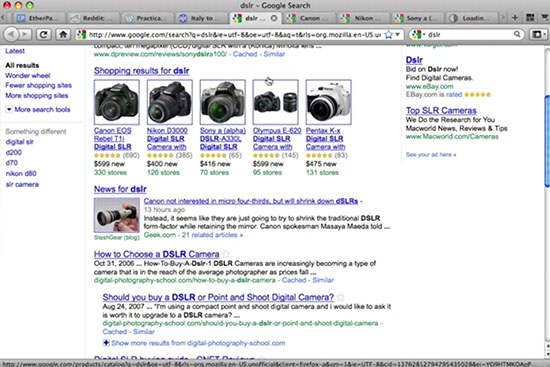Click the Nikon D3000 camera thumbnail
The width and height of the screenshot is (550, 367).
170,102
